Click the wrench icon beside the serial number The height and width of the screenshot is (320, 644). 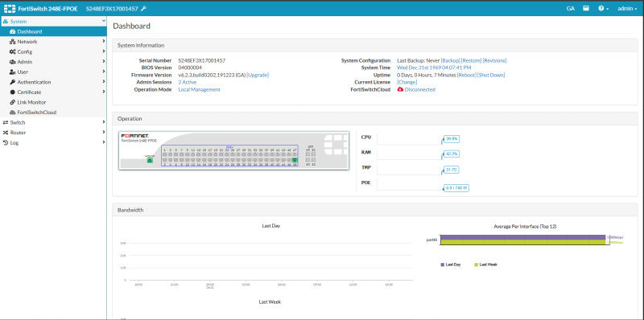[143, 9]
